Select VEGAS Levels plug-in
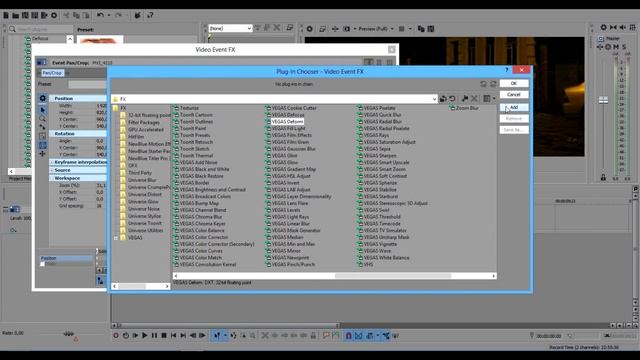The image size is (640, 360). 286,210
